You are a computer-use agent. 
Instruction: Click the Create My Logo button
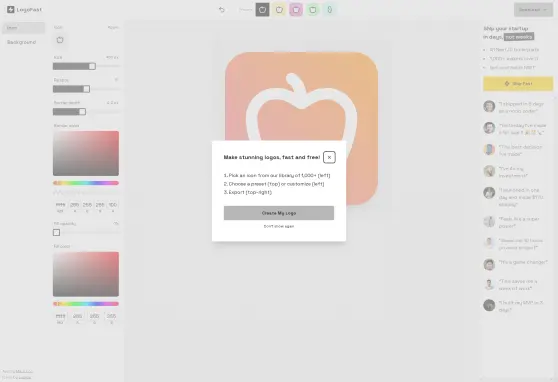(279, 213)
